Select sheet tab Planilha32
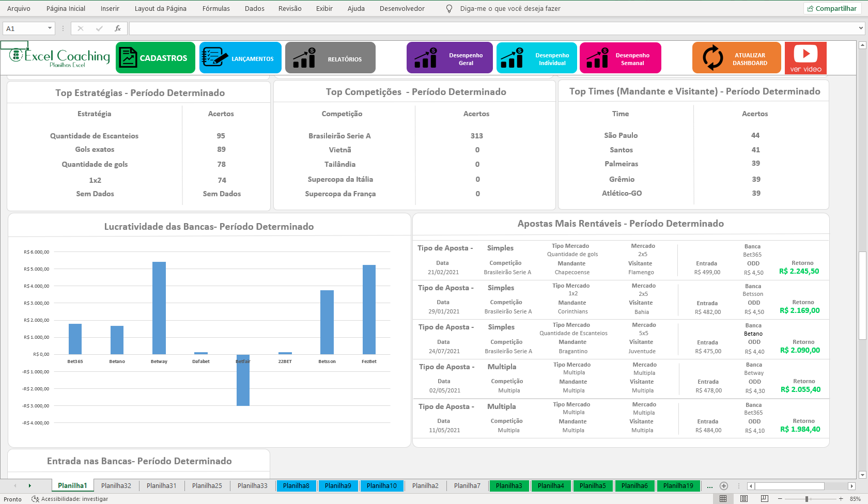This screenshot has width=868, height=504. (116, 485)
